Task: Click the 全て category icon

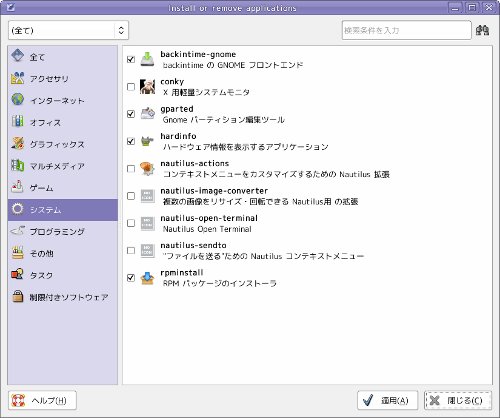Action: [17, 56]
